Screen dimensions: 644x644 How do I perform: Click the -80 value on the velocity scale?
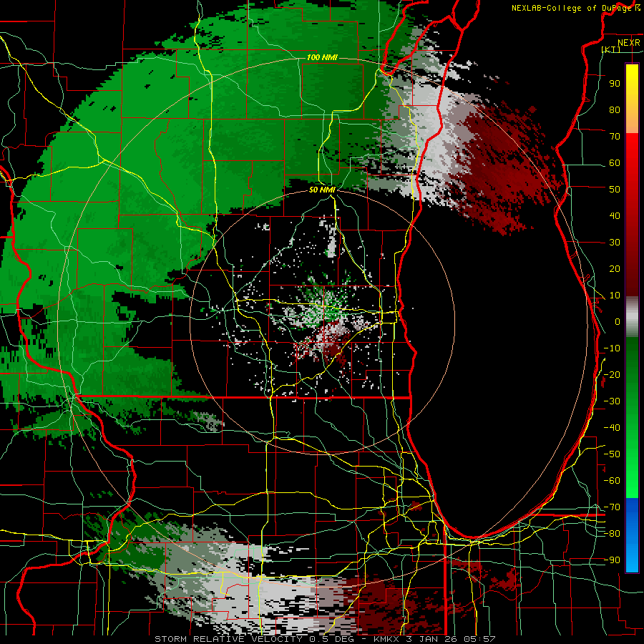tap(612, 534)
